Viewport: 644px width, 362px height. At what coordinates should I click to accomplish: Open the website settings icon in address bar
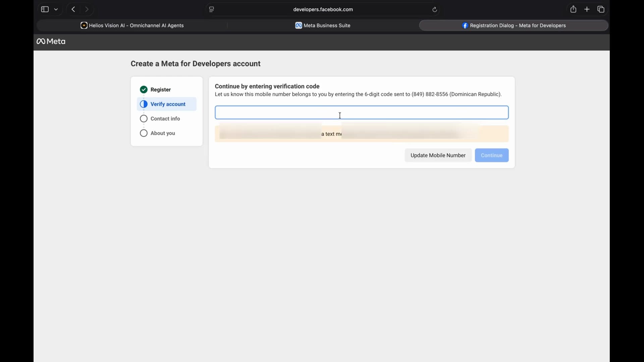coord(212,9)
